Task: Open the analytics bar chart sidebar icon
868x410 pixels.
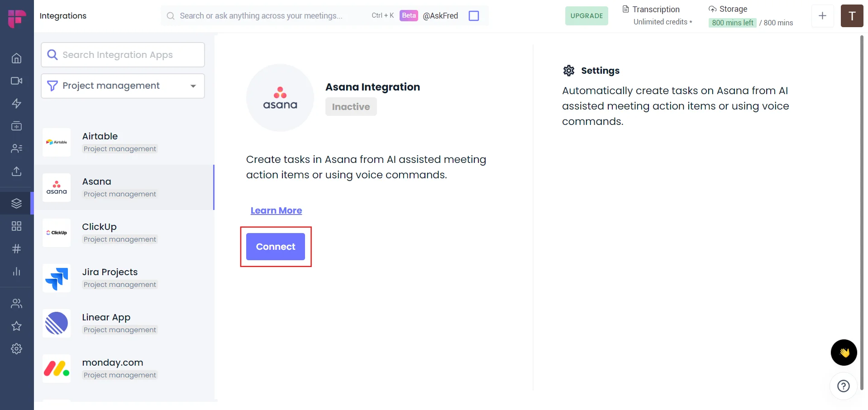Action: click(17, 272)
